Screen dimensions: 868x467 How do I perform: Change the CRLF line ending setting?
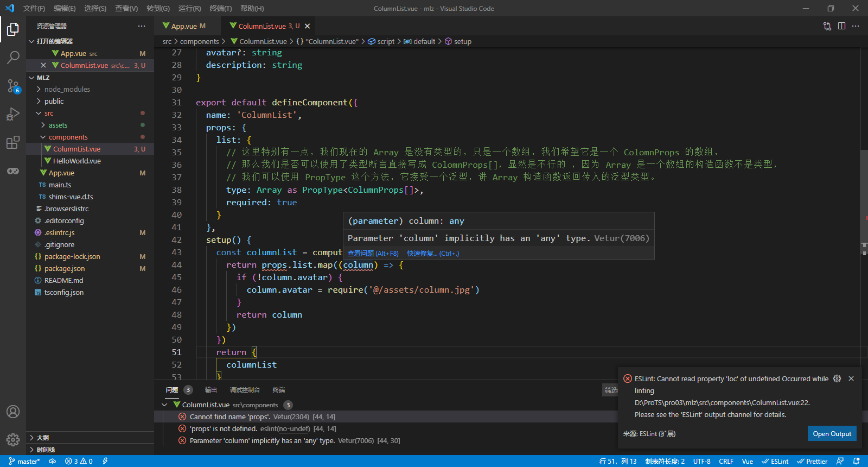[726, 461]
